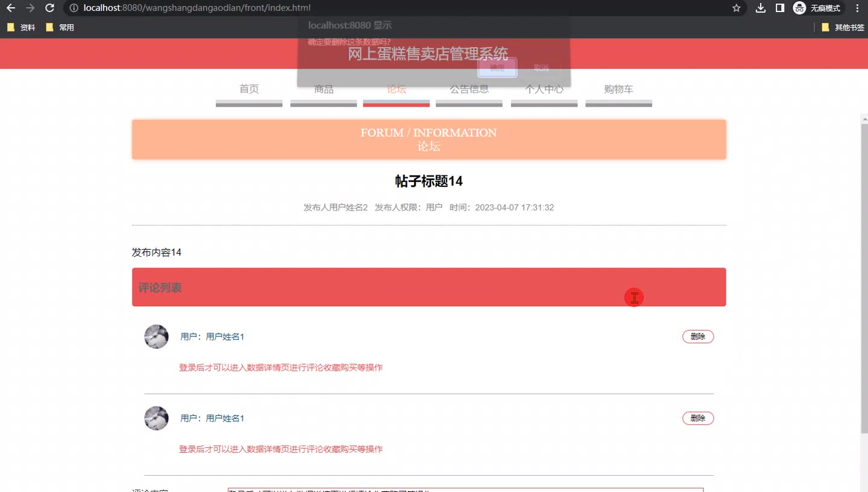This screenshot has width=868, height=492.
Task: Reload the page with the refresh icon
Action: 50,8
